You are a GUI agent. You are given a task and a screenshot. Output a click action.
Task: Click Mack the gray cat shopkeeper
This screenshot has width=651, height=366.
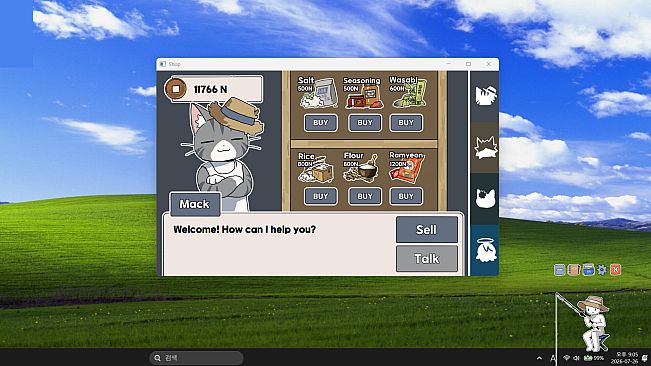(224, 156)
